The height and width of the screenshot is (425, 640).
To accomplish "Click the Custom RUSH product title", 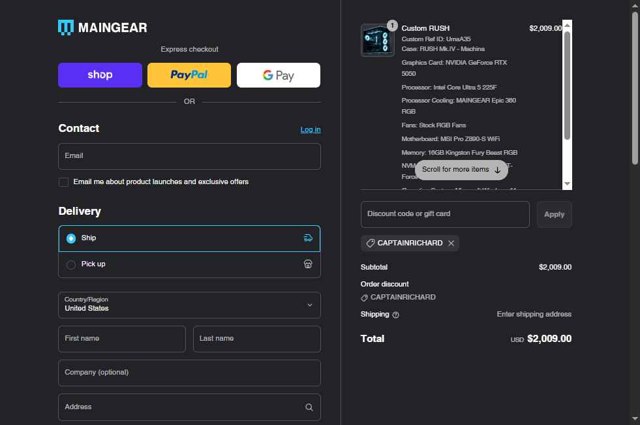I will point(425,28).
